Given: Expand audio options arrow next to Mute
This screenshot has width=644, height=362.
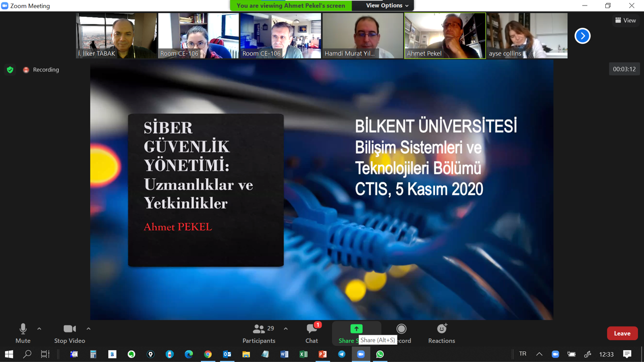Looking at the screenshot, I should 39,329.
